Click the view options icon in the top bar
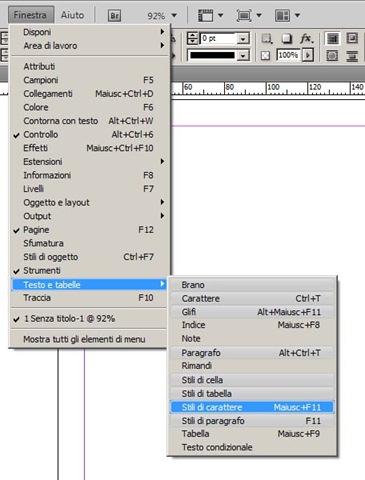 coord(205,15)
